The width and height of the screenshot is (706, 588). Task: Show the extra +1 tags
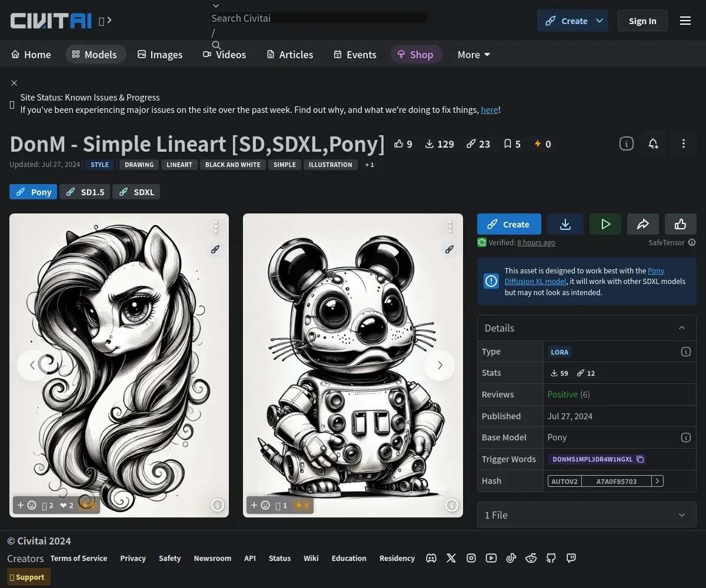click(x=369, y=165)
